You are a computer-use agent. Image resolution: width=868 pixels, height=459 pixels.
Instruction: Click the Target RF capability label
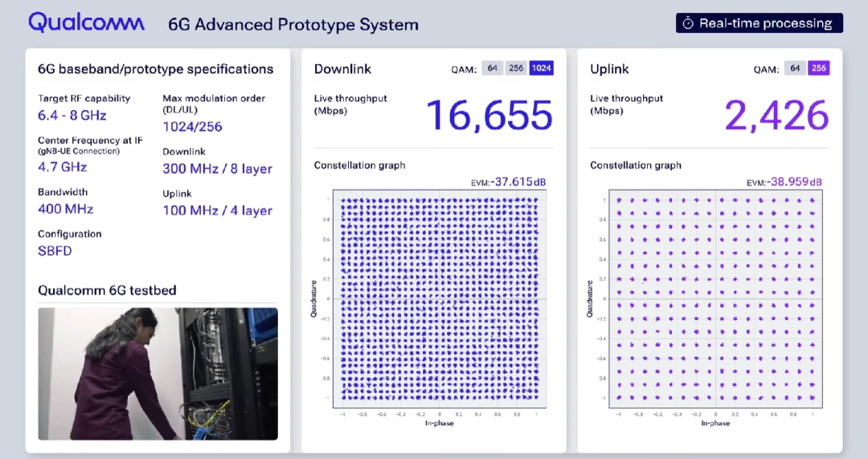tap(84, 99)
